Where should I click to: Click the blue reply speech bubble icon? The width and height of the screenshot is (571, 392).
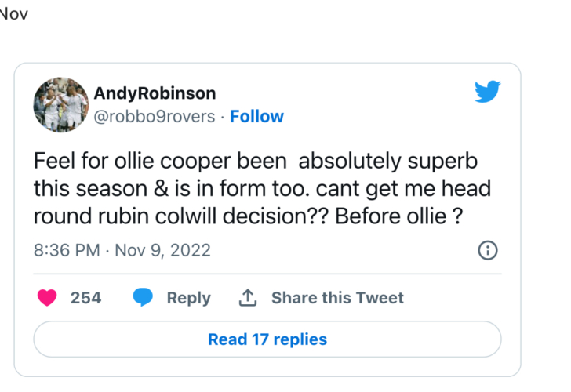tap(143, 298)
